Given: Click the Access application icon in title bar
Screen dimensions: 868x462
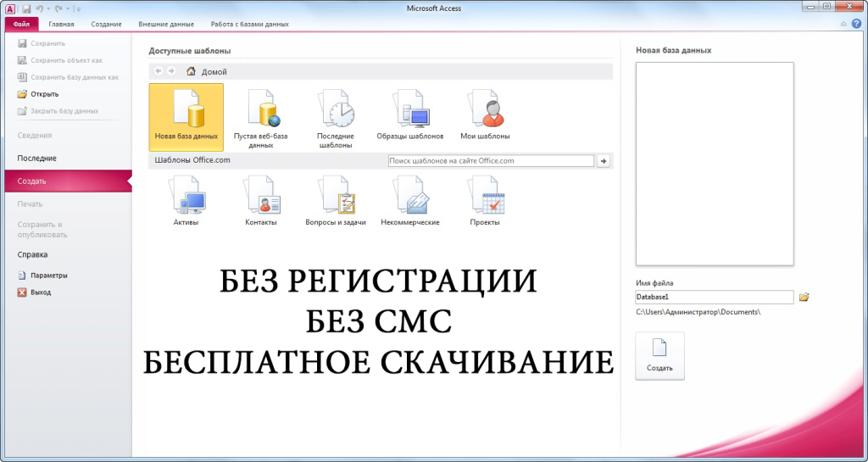Looking at the screenshot, I should click(x=10, y=8).
